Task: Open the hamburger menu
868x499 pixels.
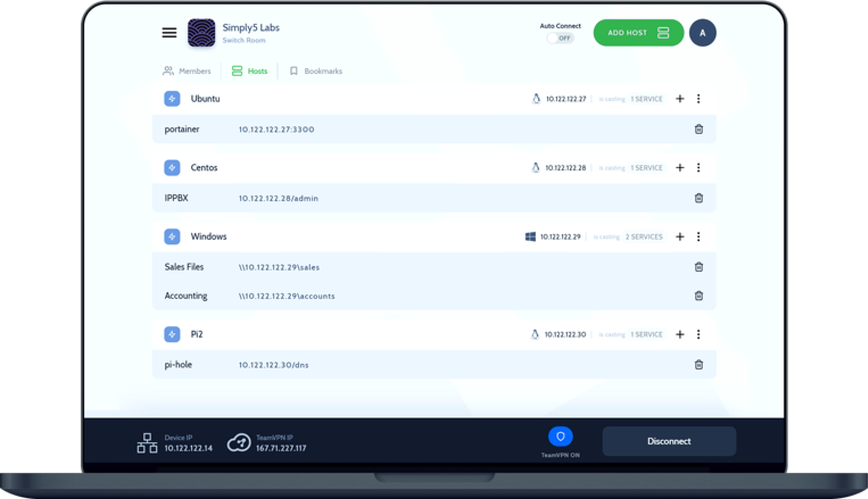Action: tap(169, 32)
